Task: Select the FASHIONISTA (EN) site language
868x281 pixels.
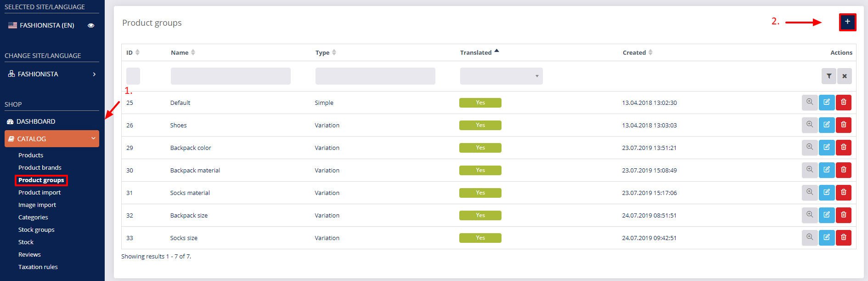Action: pyautogui.click(x=41, y=25)
